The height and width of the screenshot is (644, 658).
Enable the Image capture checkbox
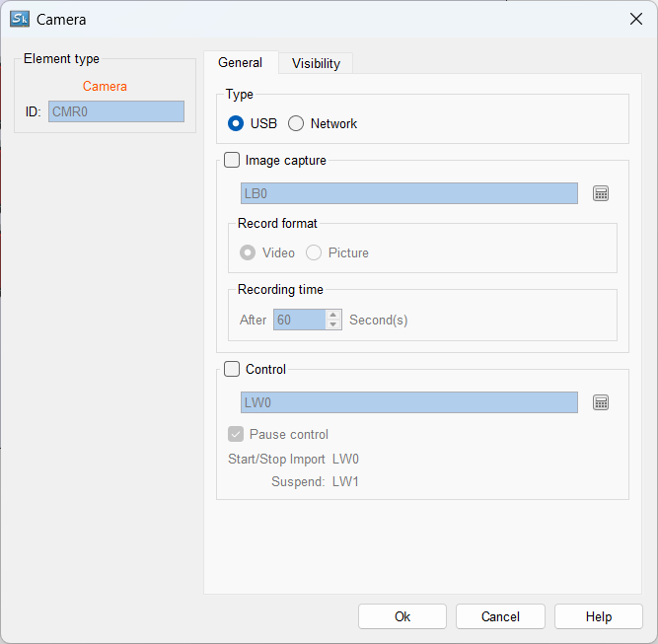[232, 160]
